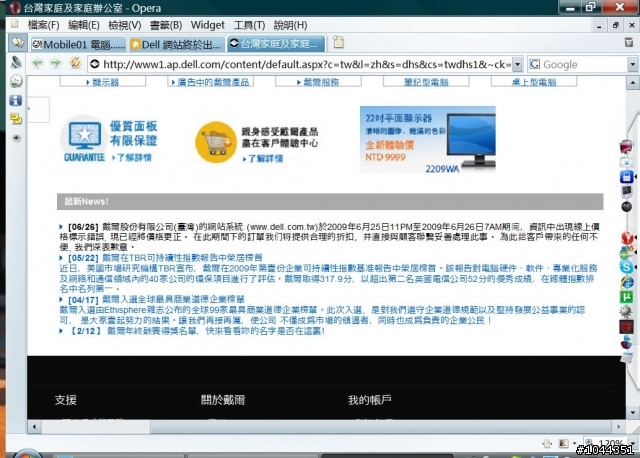
Task: Click the vertical scrollbar down arrow
Action: (633, 412)
